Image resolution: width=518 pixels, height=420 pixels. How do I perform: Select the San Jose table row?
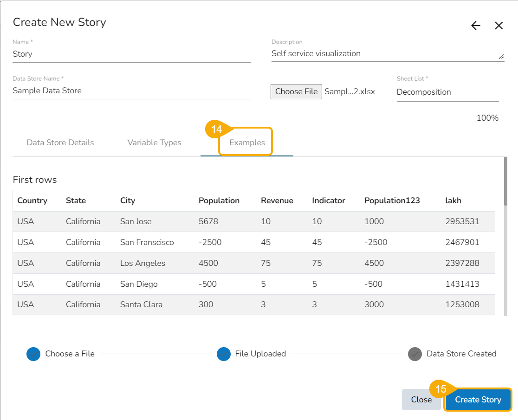click(253, 221)
